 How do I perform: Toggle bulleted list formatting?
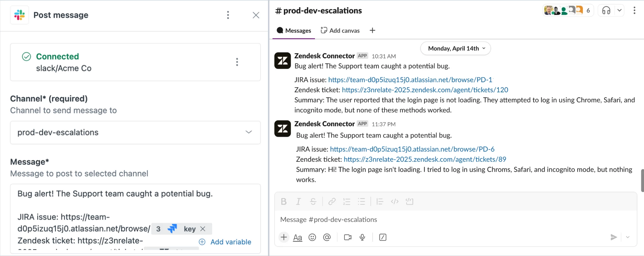(x=361, y=202)
